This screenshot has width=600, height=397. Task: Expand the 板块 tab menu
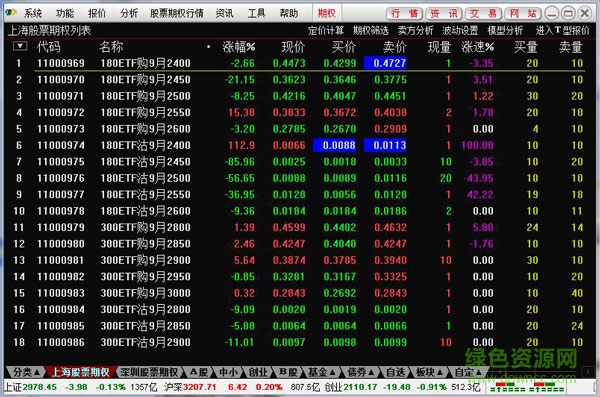point(429,372)
